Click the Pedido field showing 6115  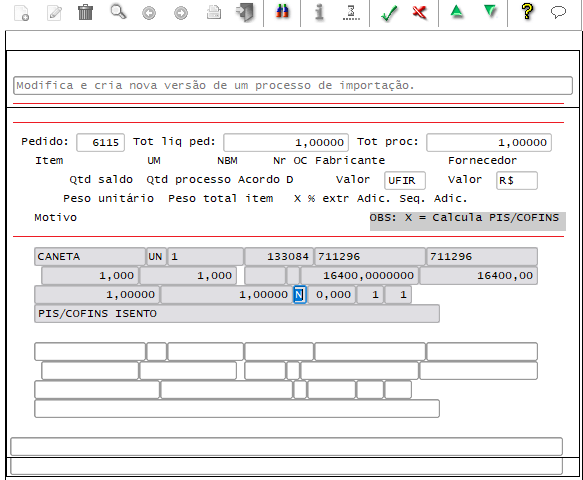(100, 143)
